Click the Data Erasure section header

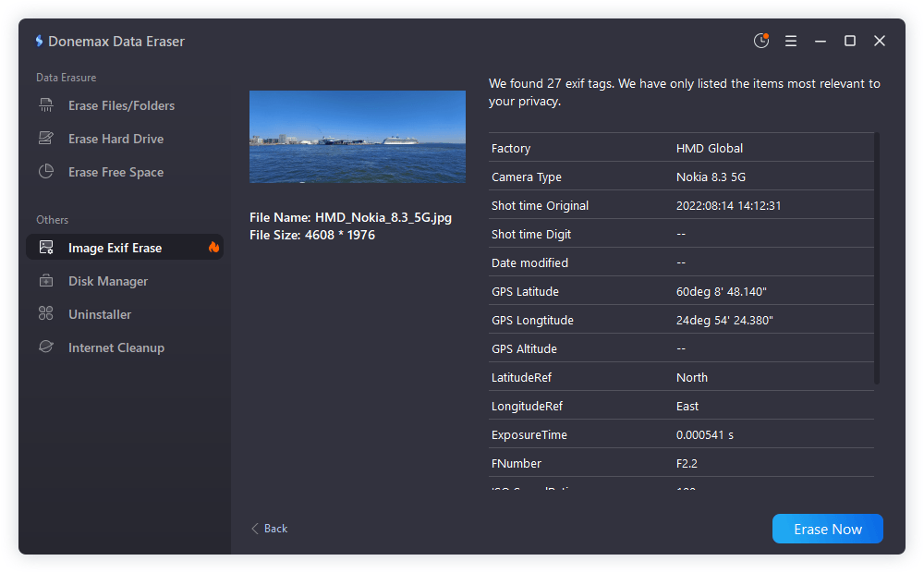click(66, 78)
